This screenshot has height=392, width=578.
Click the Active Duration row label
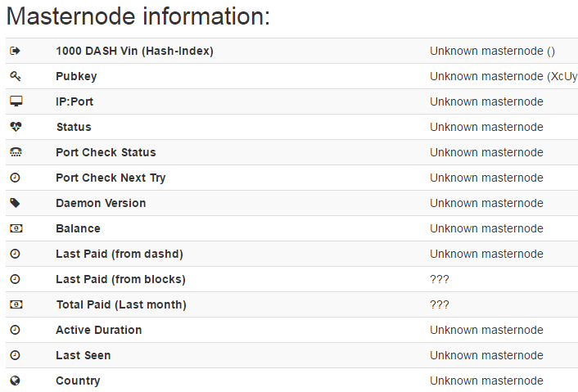click(x=99, y=330)
